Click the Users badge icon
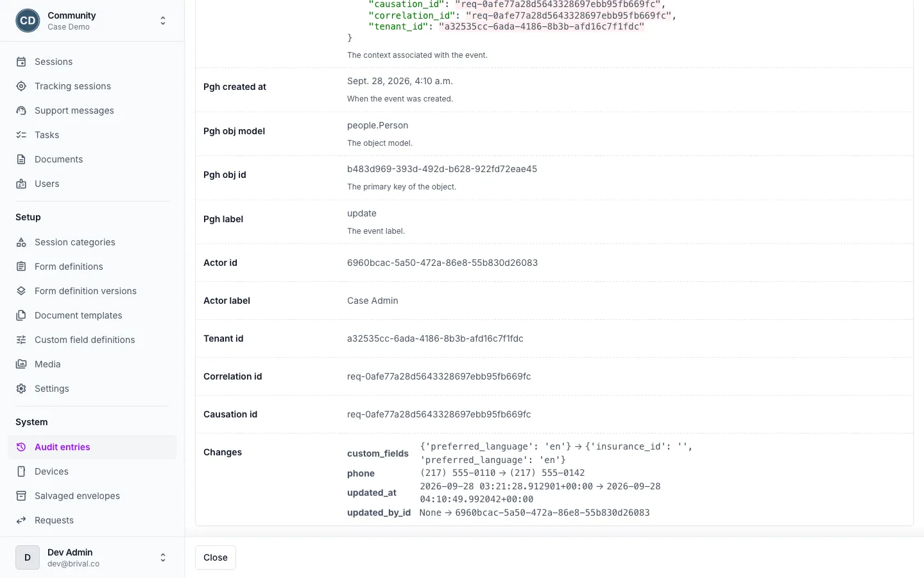924x578 pixels. [x=21, y=184]
